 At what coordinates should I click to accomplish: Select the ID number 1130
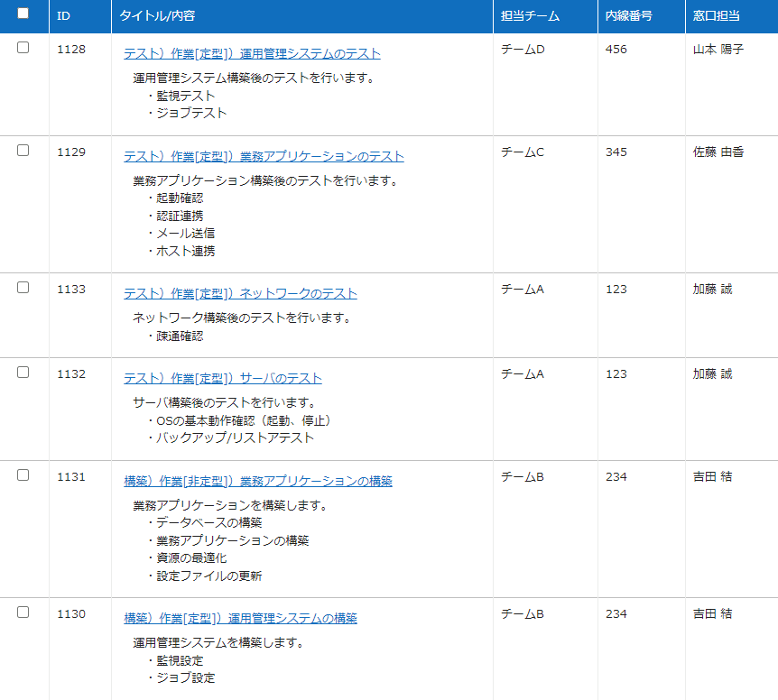[x=71, y=613]
